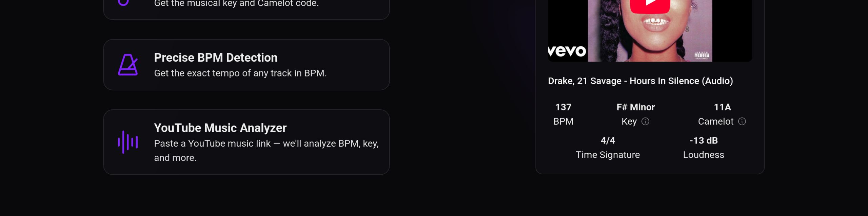This screenshot has width=868, height=216.
Task: Click the info icon next to Key
Action: [x=645, y=122]
